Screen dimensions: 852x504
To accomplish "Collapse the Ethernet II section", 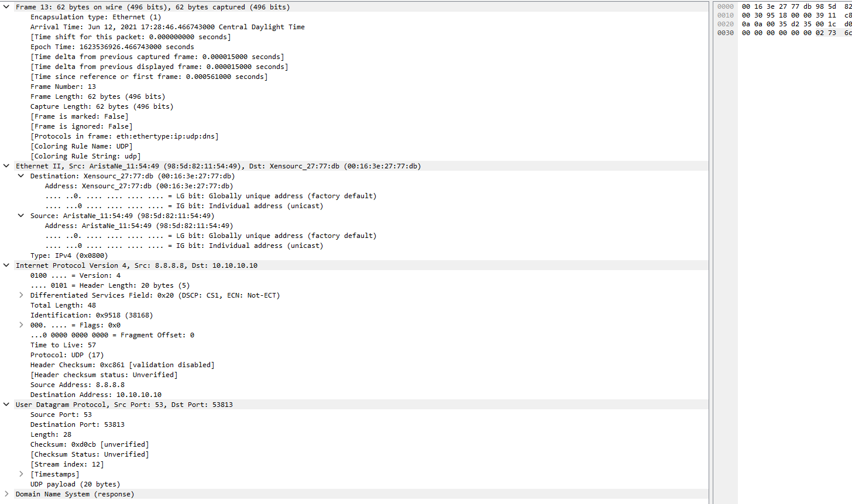I will tap(6, 165).
